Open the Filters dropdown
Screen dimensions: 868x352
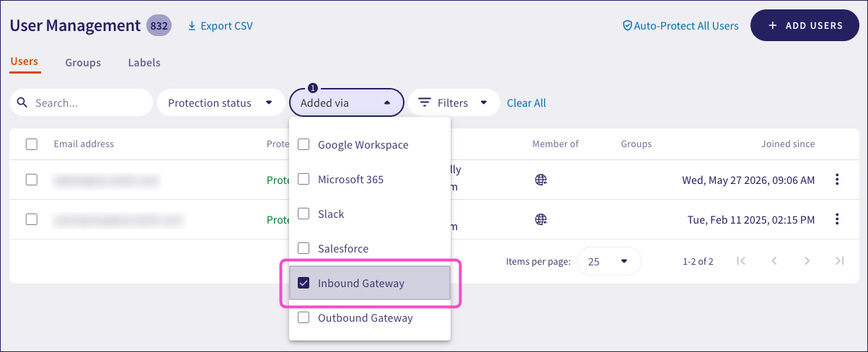(x=454, y=102)
